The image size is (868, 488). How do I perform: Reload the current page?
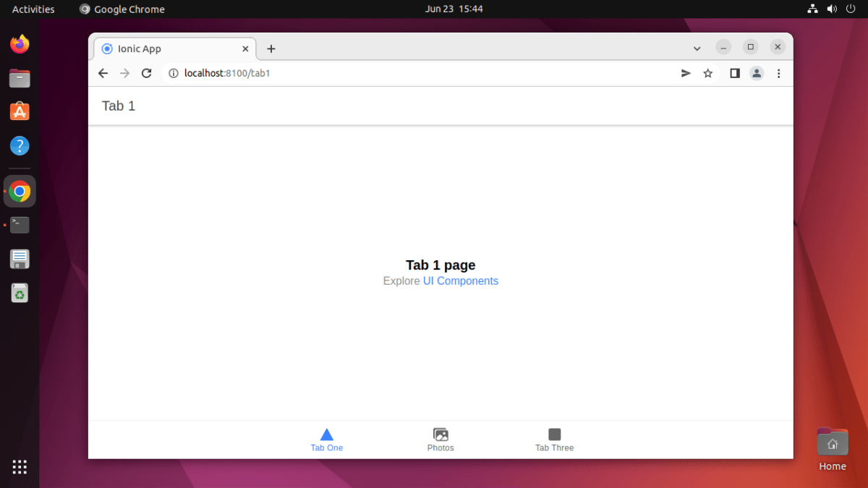(x=146, y=73)
